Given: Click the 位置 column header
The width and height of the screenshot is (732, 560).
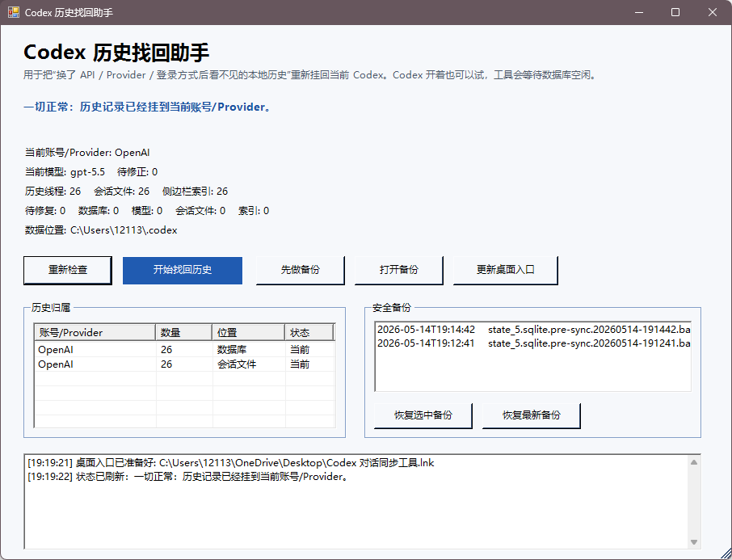Looking at the screenshot, I should 249,333.
